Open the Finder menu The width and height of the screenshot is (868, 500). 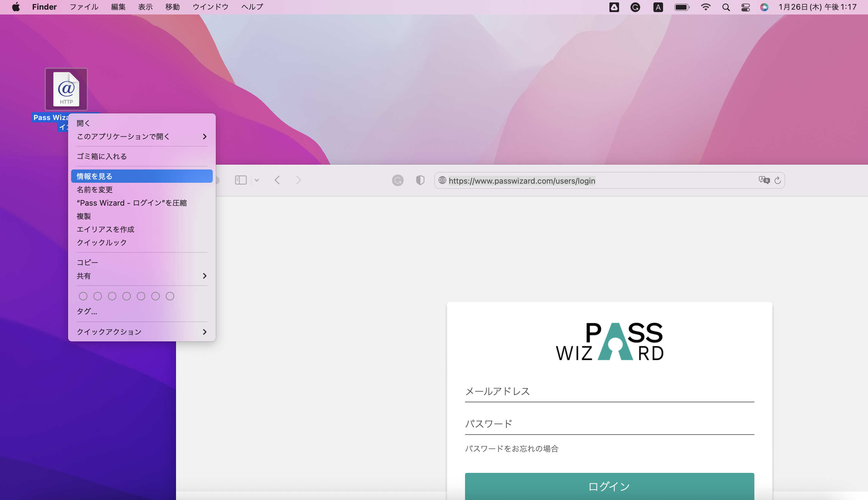click(x=44, y=7)
